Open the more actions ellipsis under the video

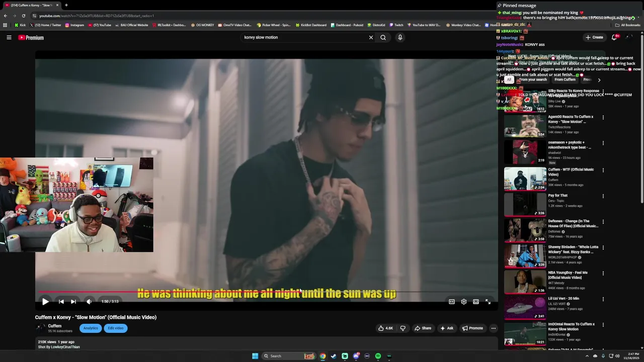[494, 328]
